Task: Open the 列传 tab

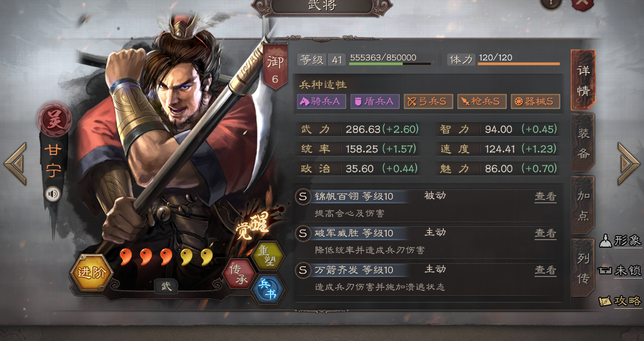Action: coord(583,268)
